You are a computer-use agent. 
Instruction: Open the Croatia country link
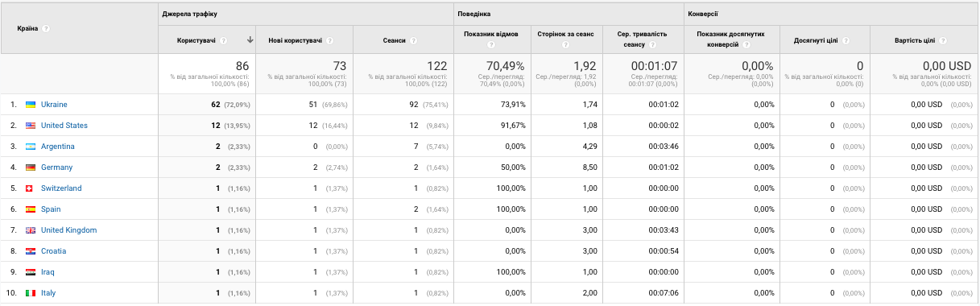pyautogui.click(x=53, y=251)
